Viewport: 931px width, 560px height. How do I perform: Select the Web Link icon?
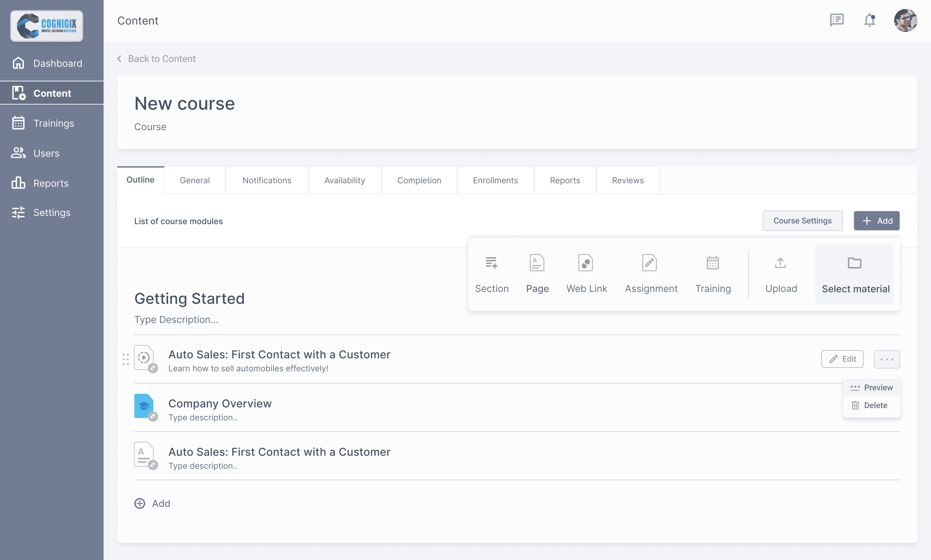(x=586, y=263)
